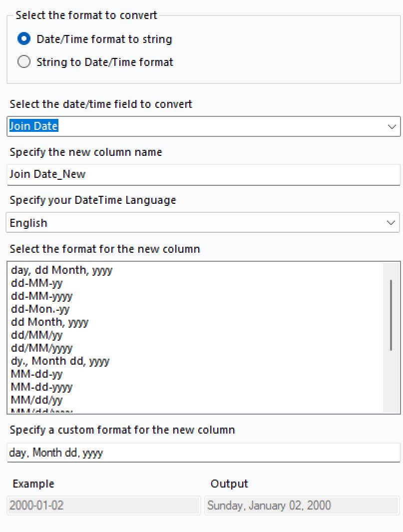Select String to Date/Time format option

(24, 62)
